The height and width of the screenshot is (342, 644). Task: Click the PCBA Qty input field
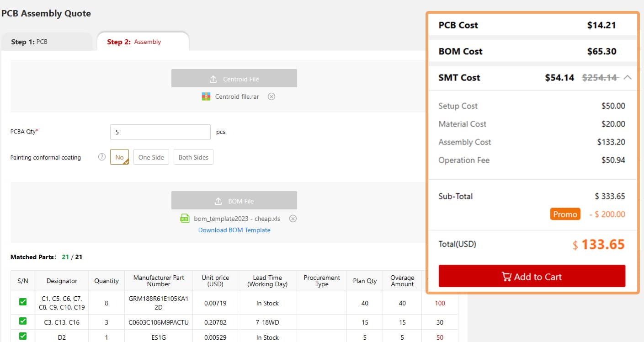pos(160,132)
